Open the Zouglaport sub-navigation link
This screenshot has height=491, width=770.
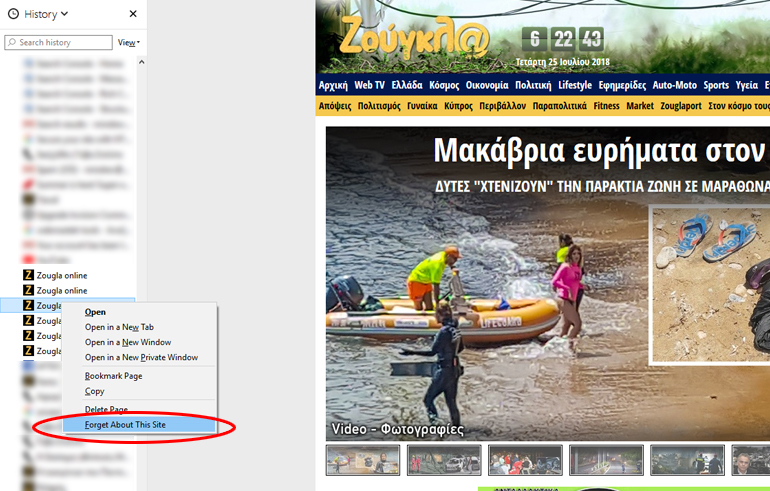(681, 106)
